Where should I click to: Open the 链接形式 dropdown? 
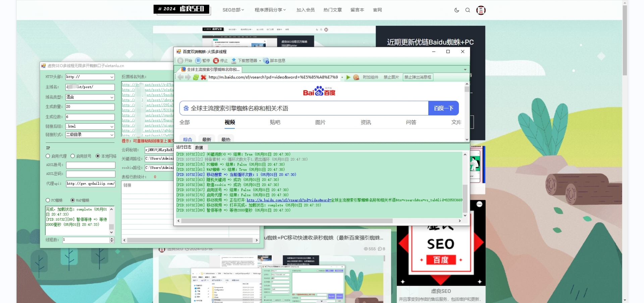tap(112, 135)
